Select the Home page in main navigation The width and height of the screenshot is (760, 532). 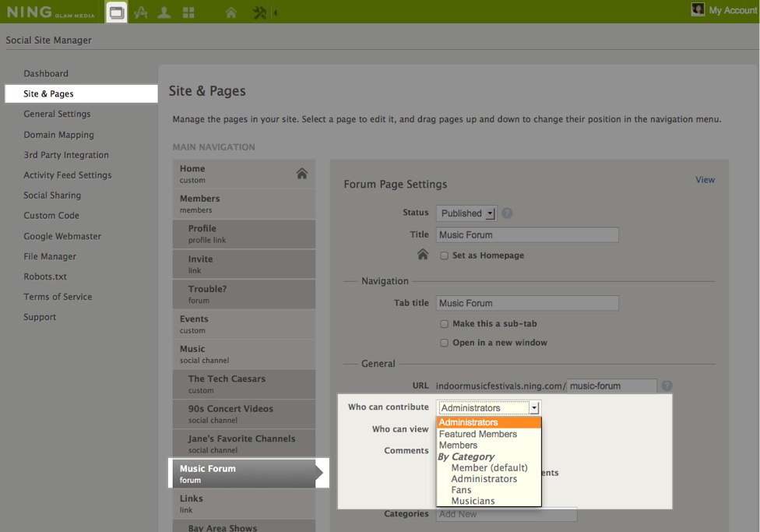pos(244,174)
